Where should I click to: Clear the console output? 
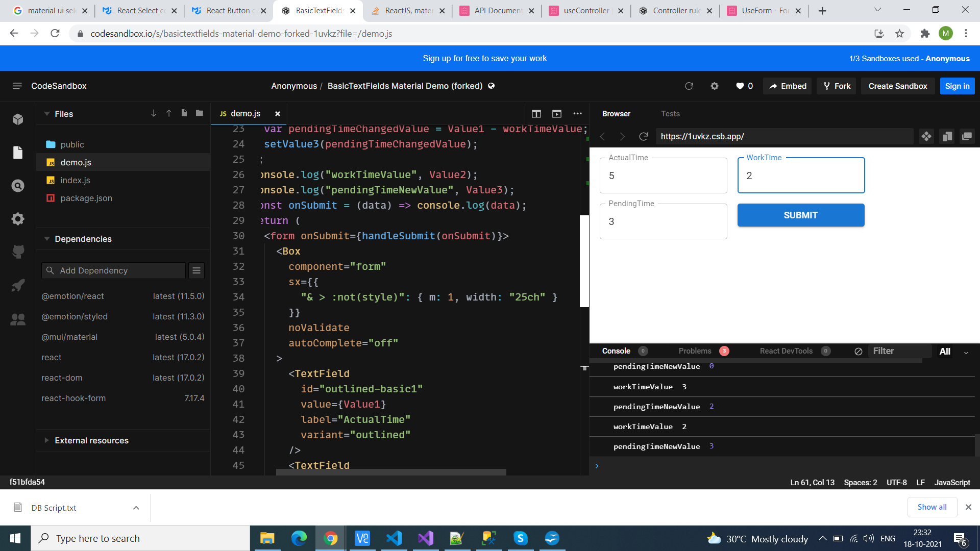pyautogui.click(x=859, y=351)
